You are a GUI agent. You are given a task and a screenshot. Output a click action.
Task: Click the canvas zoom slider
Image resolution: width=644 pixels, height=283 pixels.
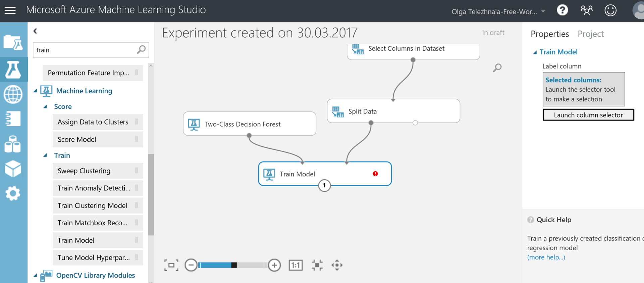[233, 265]
